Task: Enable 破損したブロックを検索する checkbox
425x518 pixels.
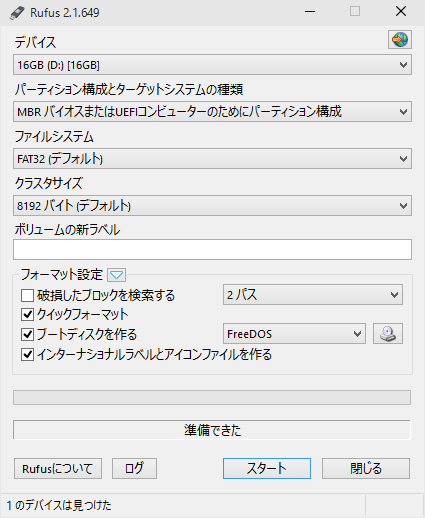Action: pos(27,295)
